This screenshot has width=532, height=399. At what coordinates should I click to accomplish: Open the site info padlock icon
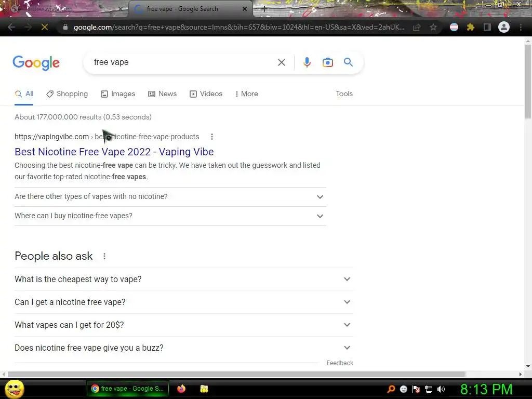pos(65,27)
